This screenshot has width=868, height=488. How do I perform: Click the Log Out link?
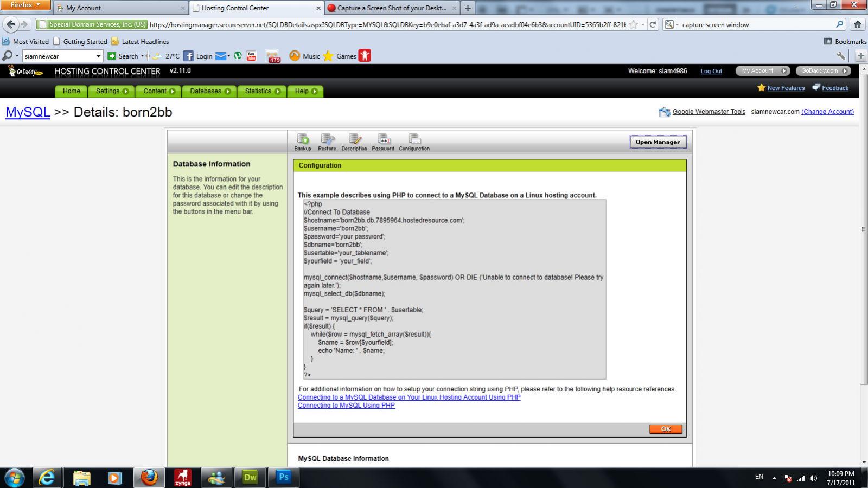point(711,71)
